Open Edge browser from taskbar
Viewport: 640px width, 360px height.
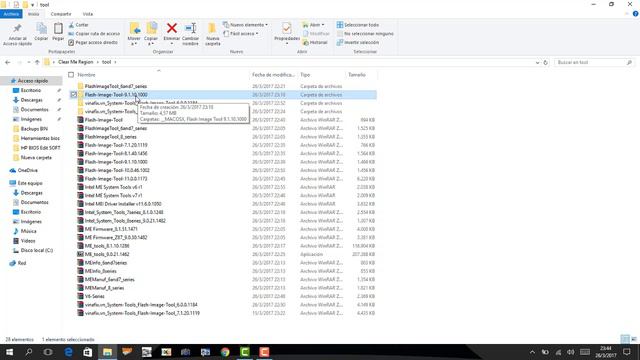click(x=68, y=352)
